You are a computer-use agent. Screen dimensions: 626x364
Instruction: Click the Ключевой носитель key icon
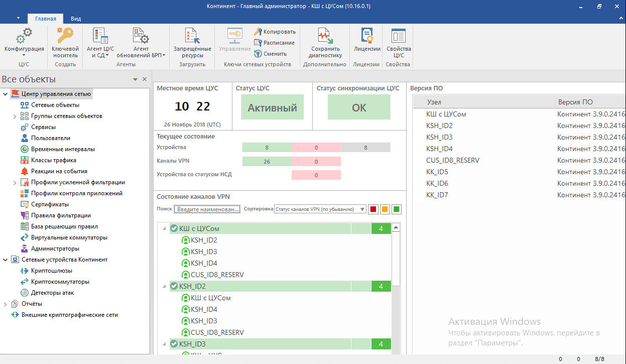(65, 37)
